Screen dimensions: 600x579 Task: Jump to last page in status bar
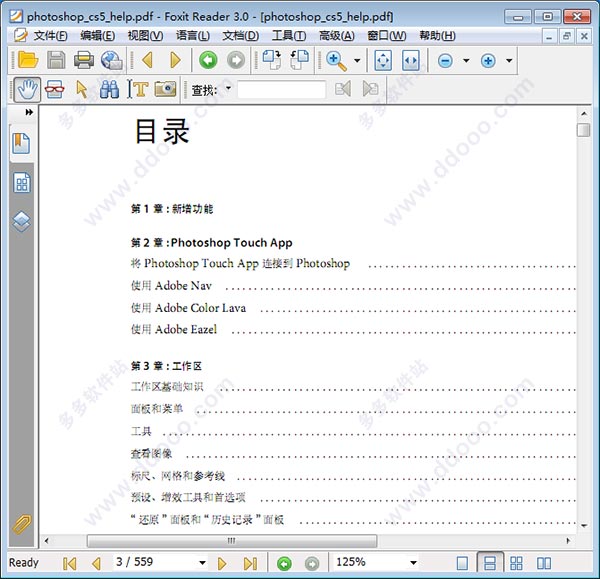tap(250, 563)
